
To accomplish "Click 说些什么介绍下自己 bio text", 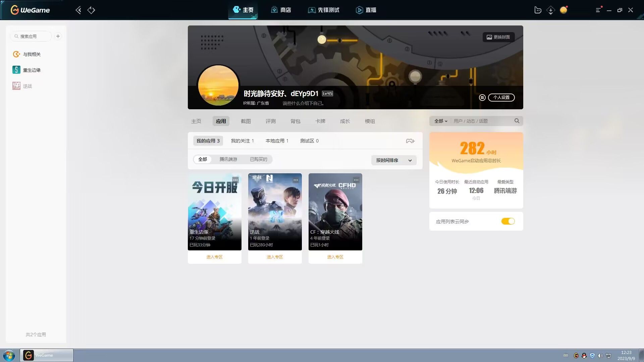I will (x=303, y=103).
